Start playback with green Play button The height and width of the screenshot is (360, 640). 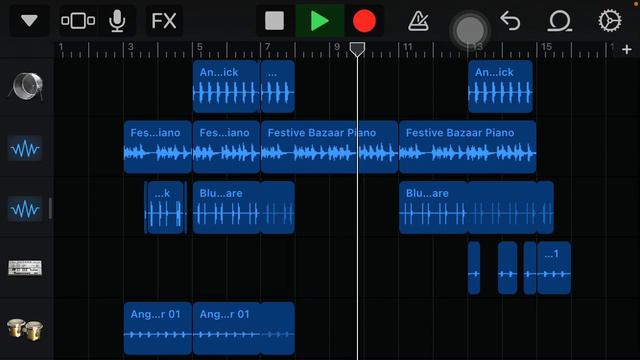pos(319,20)
